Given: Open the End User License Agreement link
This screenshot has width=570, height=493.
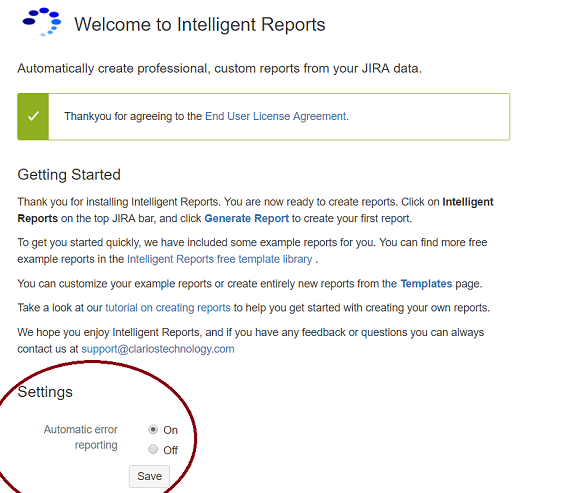Looking at the screenshot, I should point(275,116).
